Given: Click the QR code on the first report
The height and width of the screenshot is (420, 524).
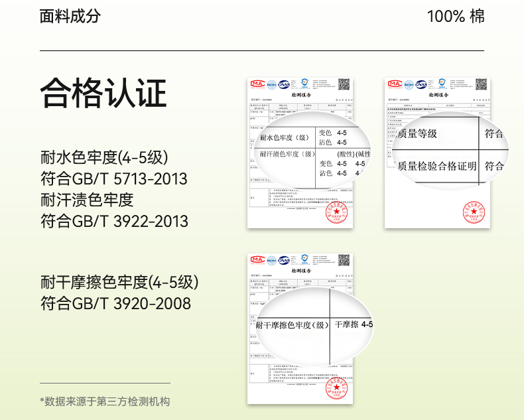Looking at the screenshot, I should [x=344, y=84].
